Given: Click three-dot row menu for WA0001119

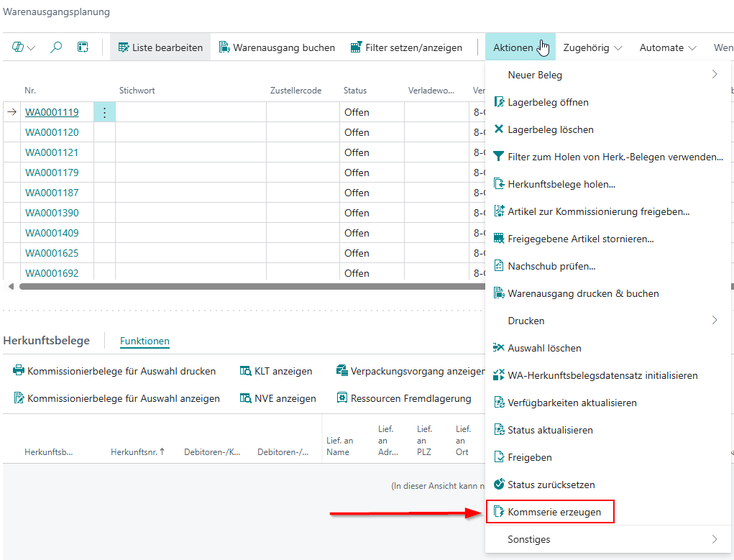Looking at the screenshot, I should click(x=104, y=112).
